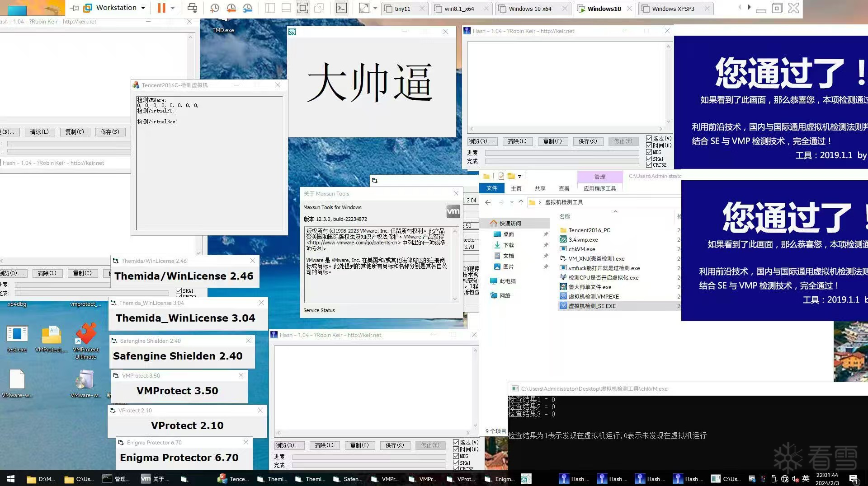868x486 pixels.
Task: Revert VM to previous snapshot
Action: (231, 8)
